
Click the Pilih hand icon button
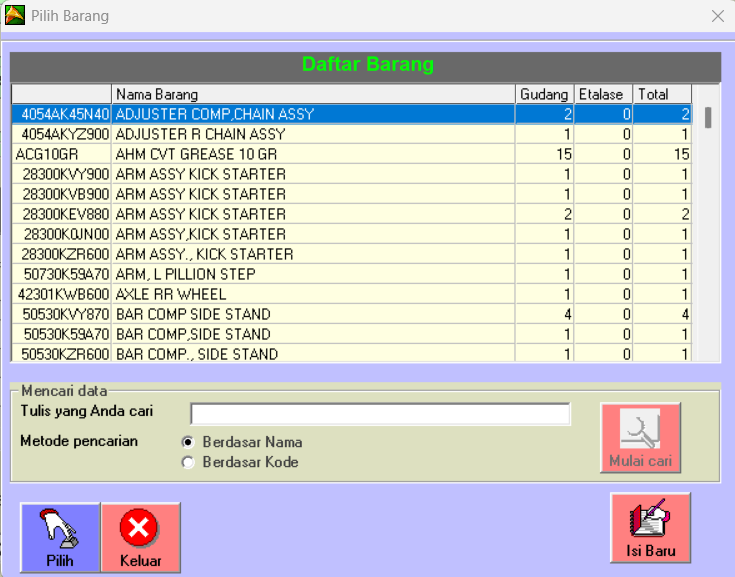point(60,530)
